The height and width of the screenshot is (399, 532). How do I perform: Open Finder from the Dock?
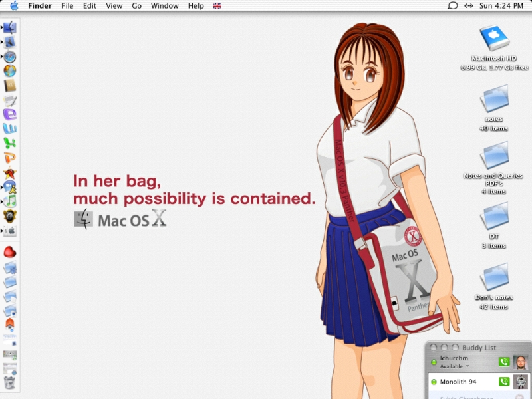click(x=9, y=28)
